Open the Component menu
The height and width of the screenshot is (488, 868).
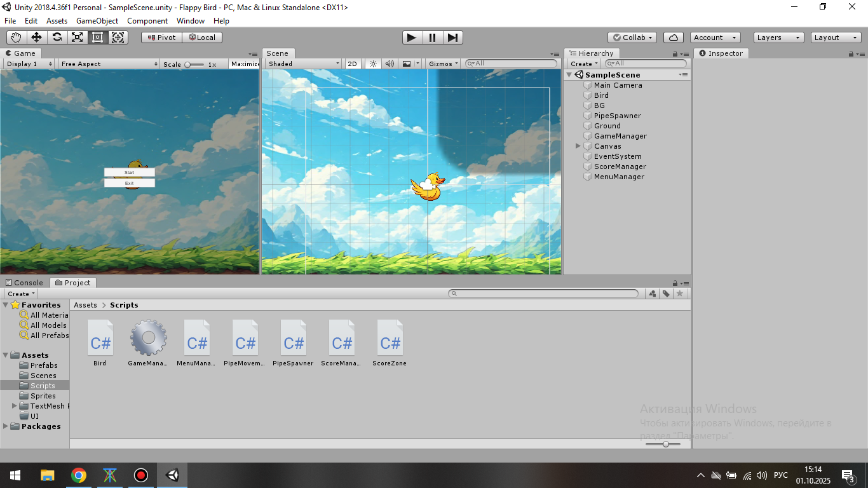click(147, 21)
